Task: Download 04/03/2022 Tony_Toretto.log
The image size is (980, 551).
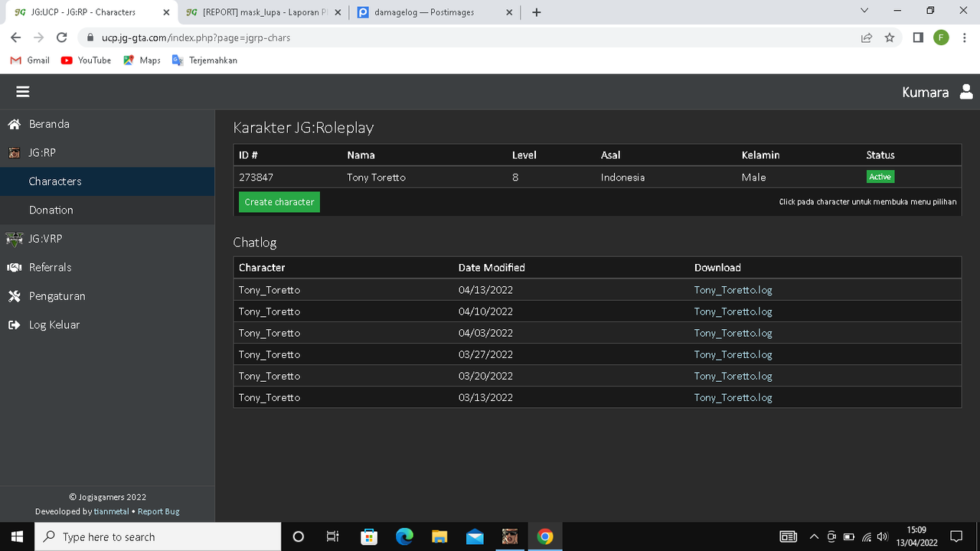Action: tap(733, 333)
